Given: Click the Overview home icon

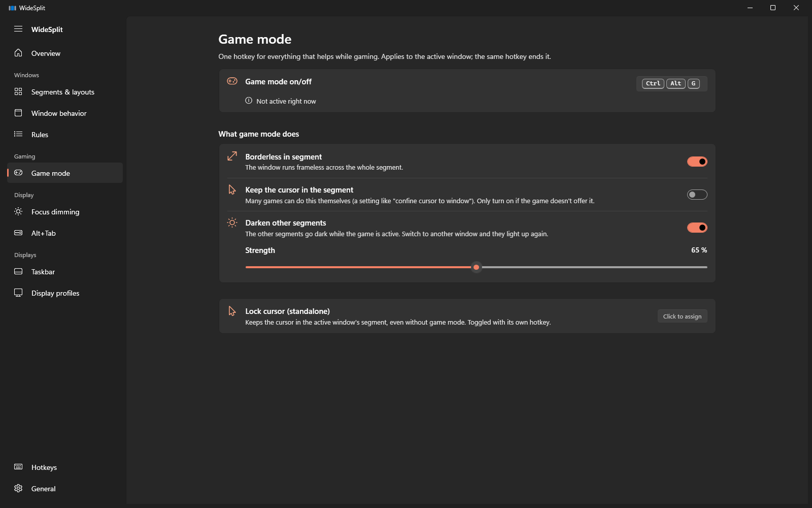Looking at the screenshot, I should 18,53.
